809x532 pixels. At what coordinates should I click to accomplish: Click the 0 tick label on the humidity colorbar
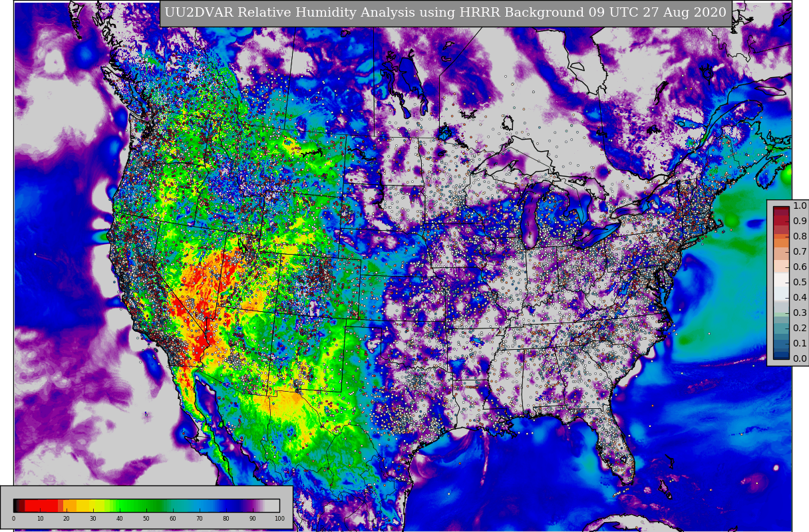tap(13, 519)
